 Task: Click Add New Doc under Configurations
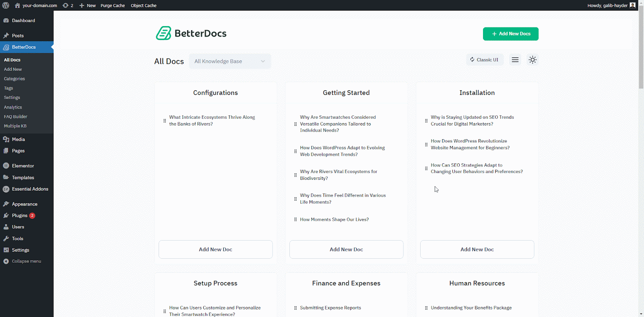coord(215,249)
